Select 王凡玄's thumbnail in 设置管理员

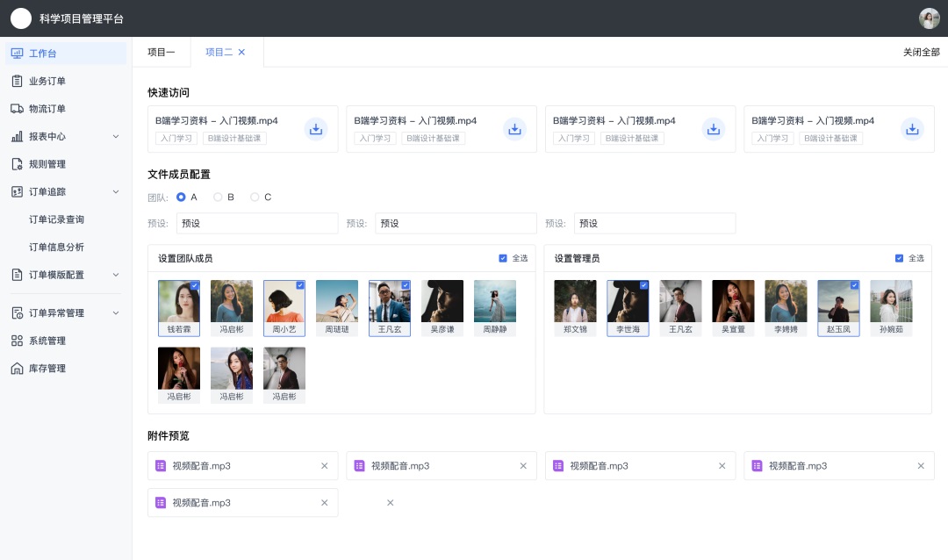click(681, 308)
